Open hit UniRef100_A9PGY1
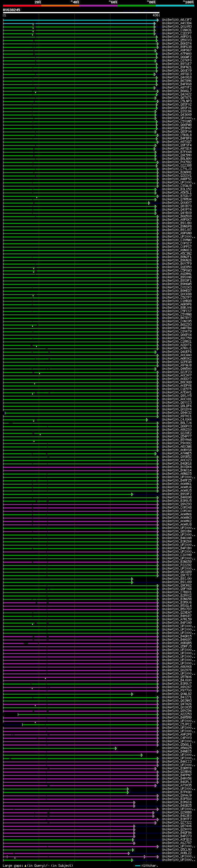The width and height of the screenshot is (197, 868). (x=177, y=37)
